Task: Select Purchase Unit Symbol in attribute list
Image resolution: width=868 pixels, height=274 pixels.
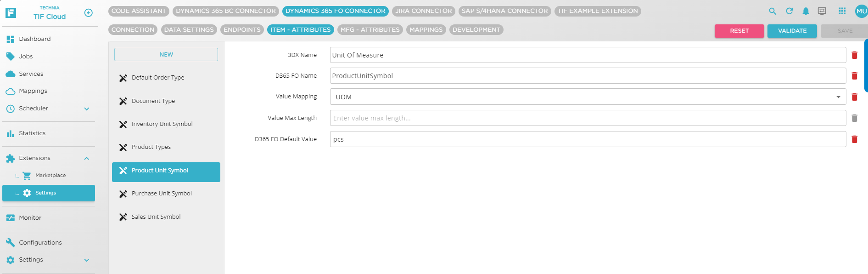Action: pos(162,194)
